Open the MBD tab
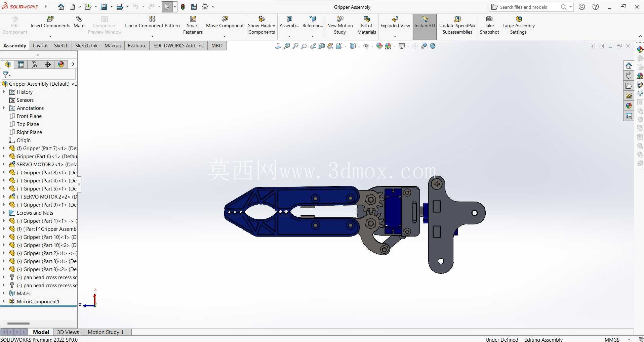The width and height of the screenshot is (644, 342). point(217,46)
